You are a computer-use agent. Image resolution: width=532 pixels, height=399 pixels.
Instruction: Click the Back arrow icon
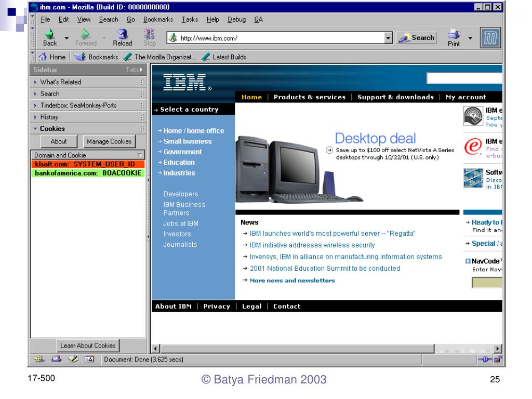click(x=50, y=34)
